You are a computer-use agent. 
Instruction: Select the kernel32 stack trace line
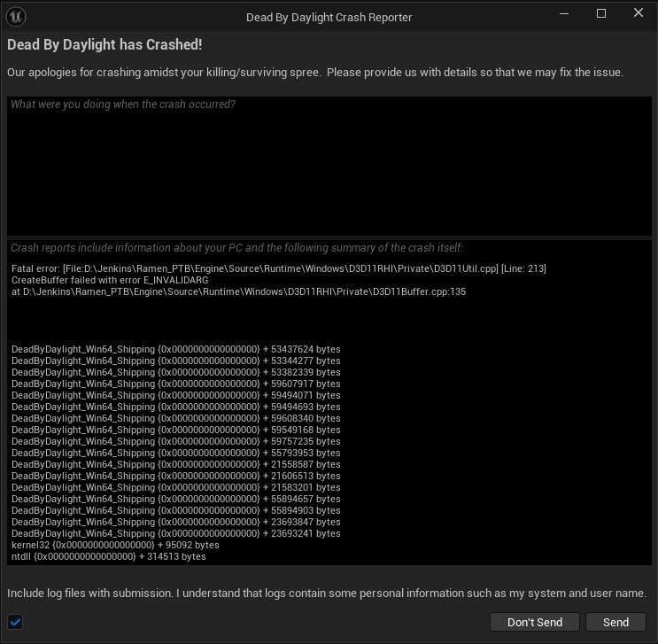pos(115,545)
